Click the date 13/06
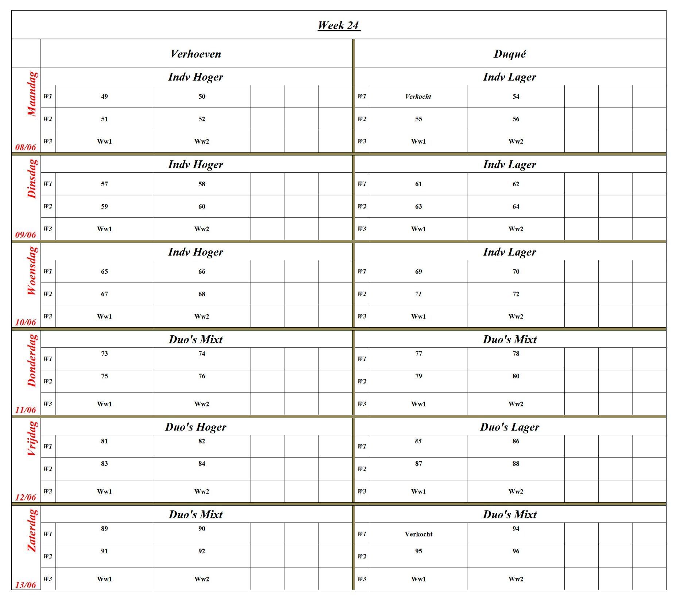The width and height of the screenshot is (700, 600). tap(26, 585)
